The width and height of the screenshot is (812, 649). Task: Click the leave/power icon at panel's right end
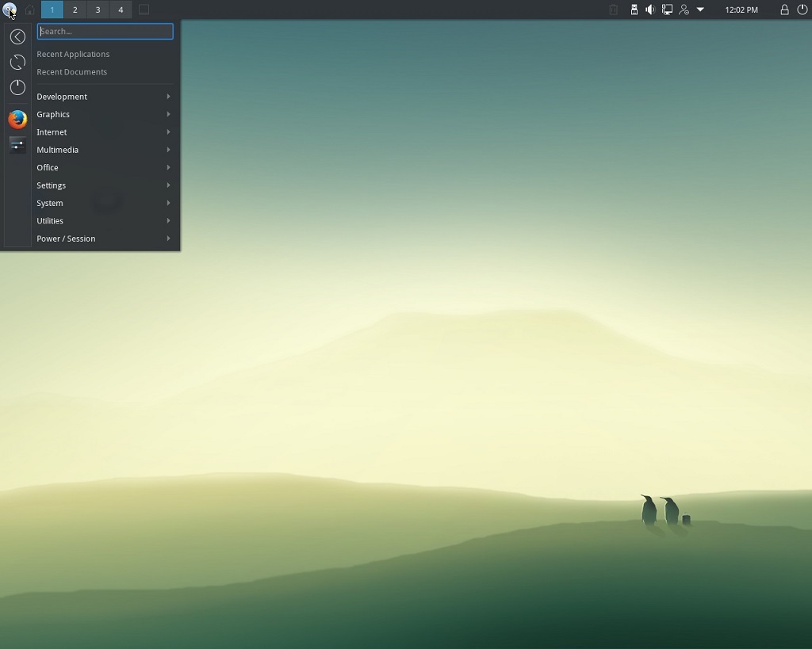pyautogui.click(x=802, y=10)
